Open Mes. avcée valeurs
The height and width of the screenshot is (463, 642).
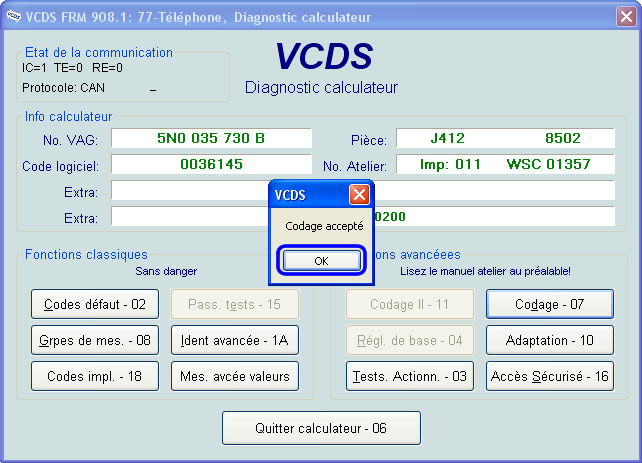tap(235, 376)
